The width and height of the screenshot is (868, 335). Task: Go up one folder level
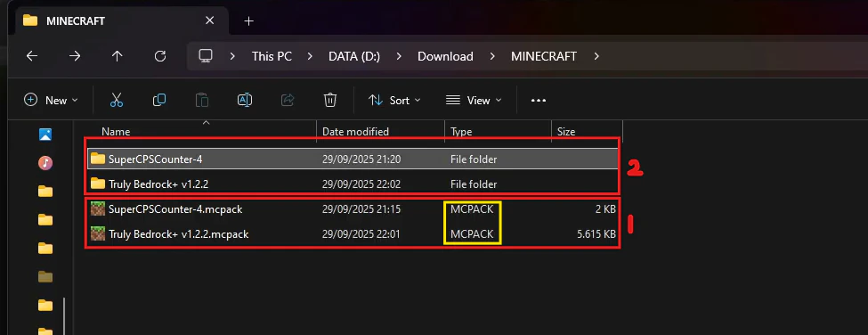pos(117,56)
